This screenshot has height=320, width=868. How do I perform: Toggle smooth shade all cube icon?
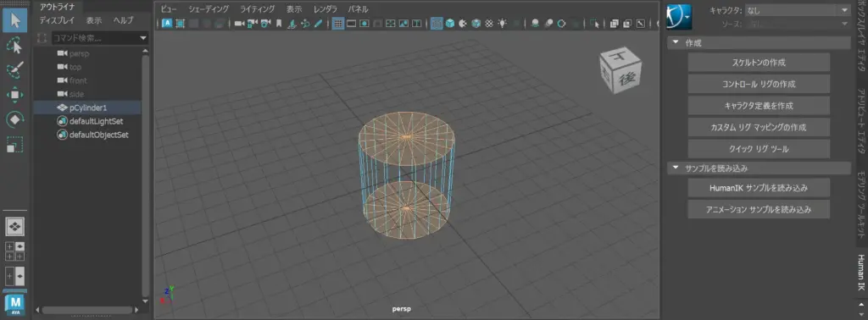pos(450,24)
